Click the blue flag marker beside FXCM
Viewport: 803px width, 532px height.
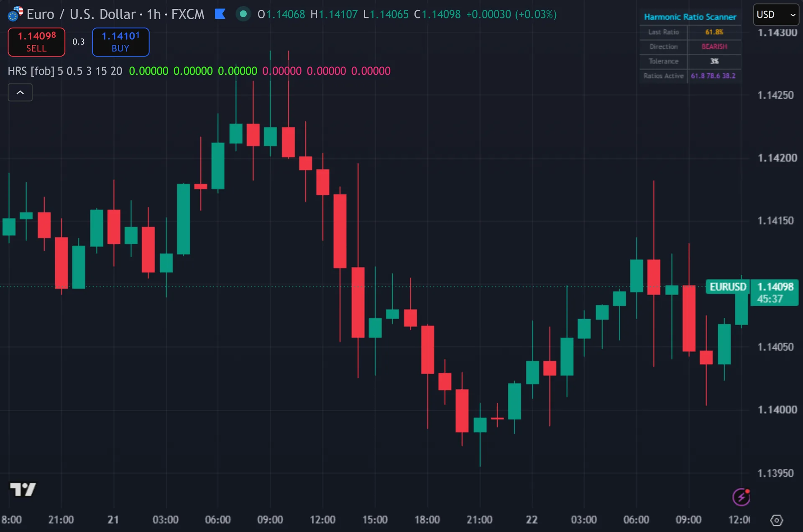220,14
